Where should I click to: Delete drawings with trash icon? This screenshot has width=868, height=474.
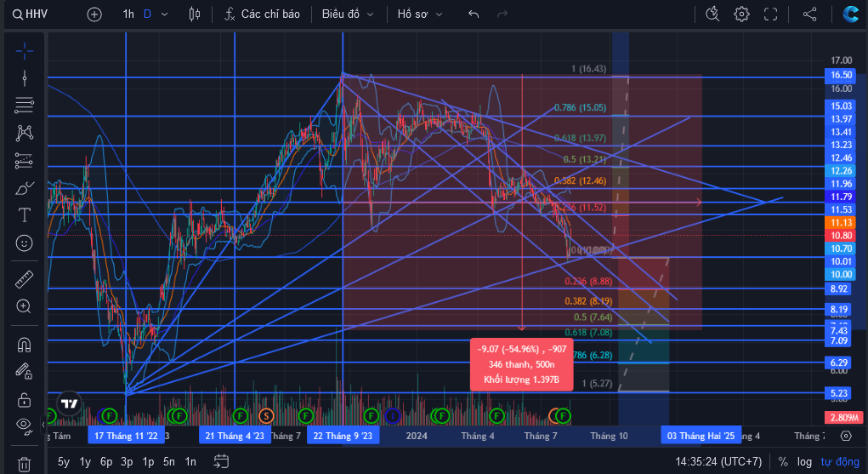[25, 464]
